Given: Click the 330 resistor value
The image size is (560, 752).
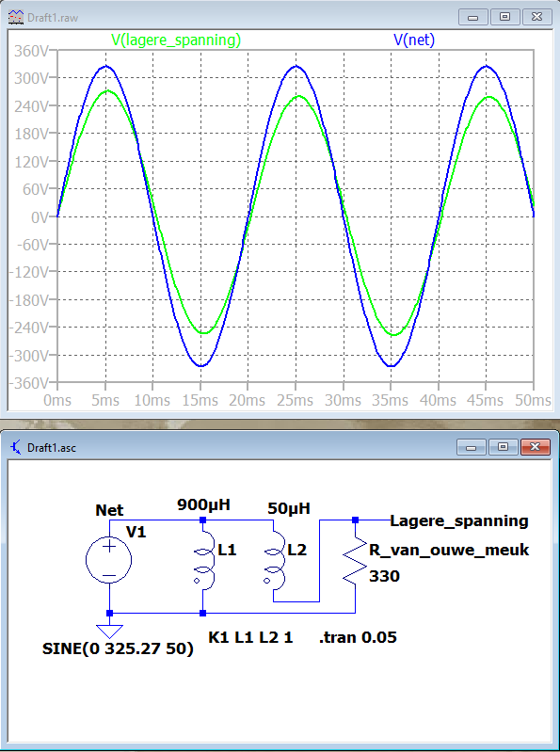Looking at the screenshot, I should [x=384, y=576].
